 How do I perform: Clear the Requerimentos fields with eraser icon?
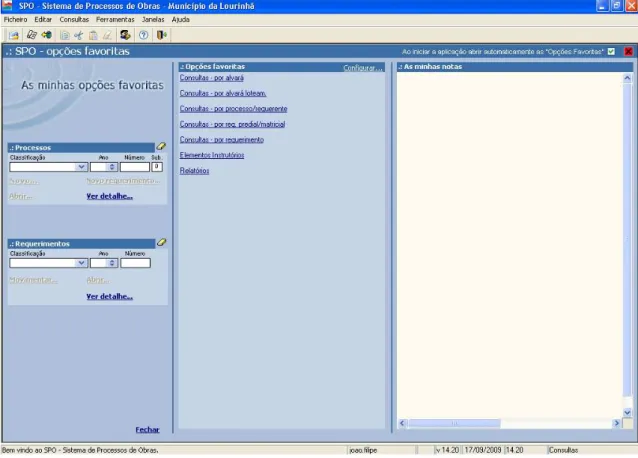161,242
